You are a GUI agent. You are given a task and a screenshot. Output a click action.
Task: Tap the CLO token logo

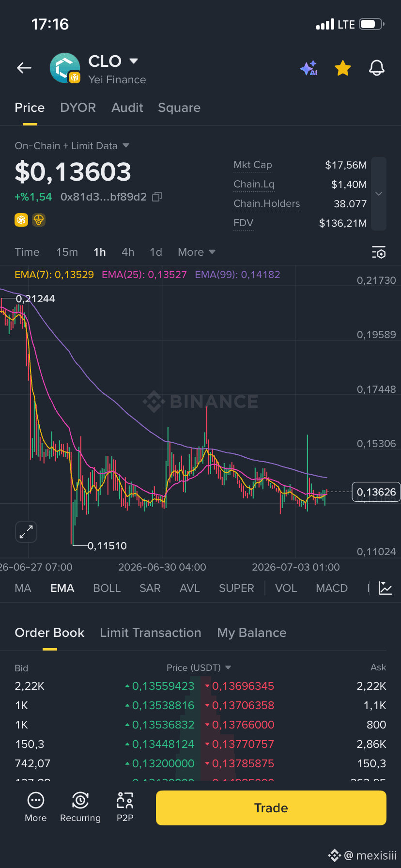coord(65,68)
